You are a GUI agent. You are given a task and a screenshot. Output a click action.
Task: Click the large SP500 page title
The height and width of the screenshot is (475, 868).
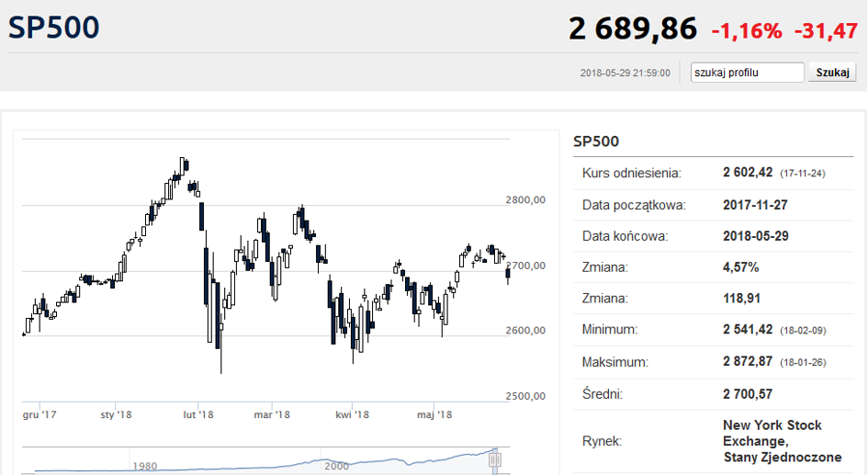point(53,28)
